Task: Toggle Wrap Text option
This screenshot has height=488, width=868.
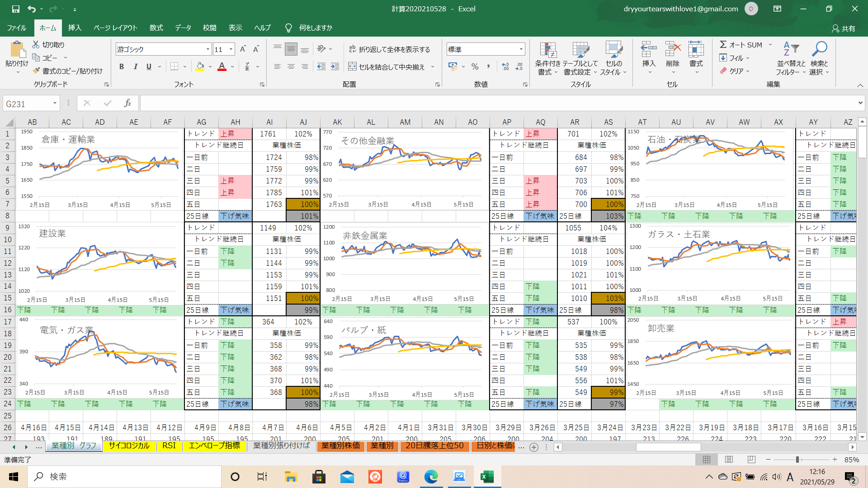Action: coord(389,49)
